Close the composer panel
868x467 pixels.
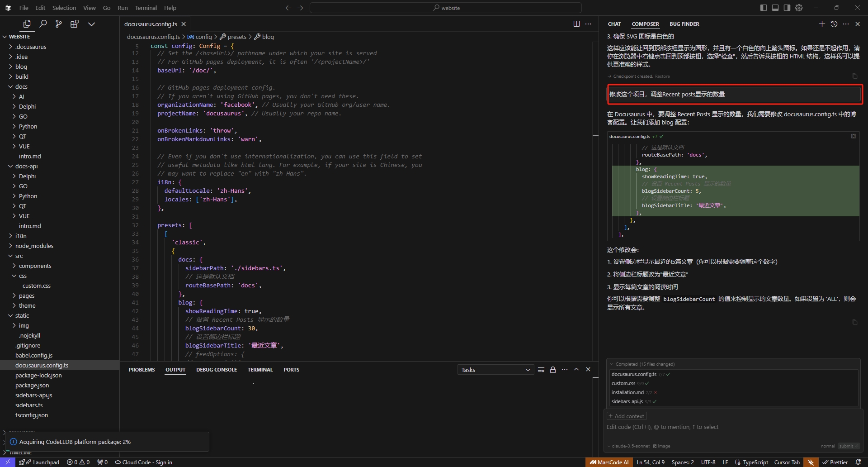pyautogui.click(x=858, y=24)
